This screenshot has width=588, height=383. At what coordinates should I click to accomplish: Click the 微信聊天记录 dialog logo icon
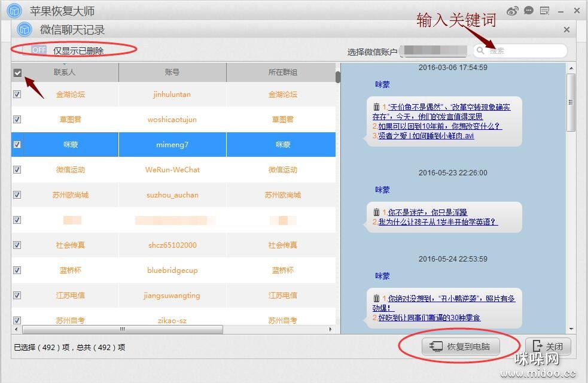25,29
